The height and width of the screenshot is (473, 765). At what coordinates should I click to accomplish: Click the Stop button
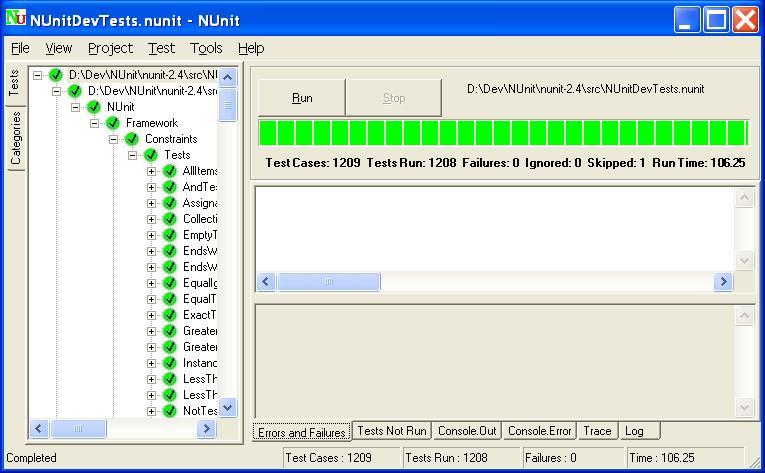click(x=394, y=98)
